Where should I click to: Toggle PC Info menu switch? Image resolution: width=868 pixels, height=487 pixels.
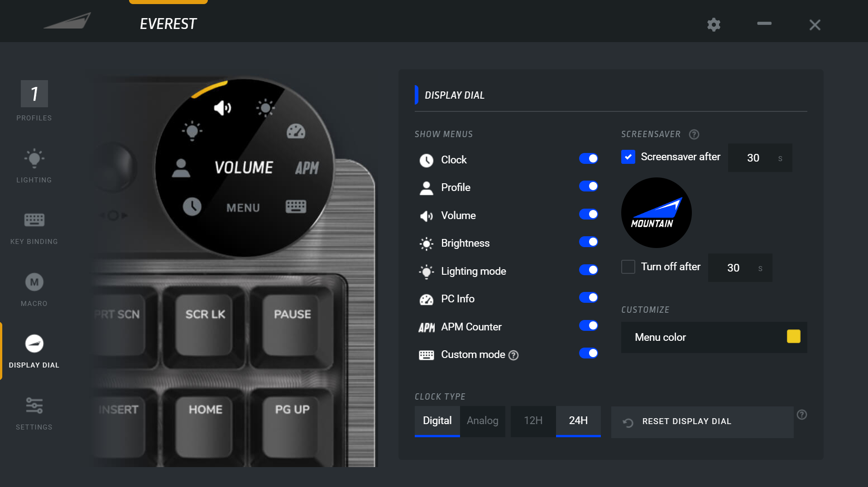click(588, 298)
